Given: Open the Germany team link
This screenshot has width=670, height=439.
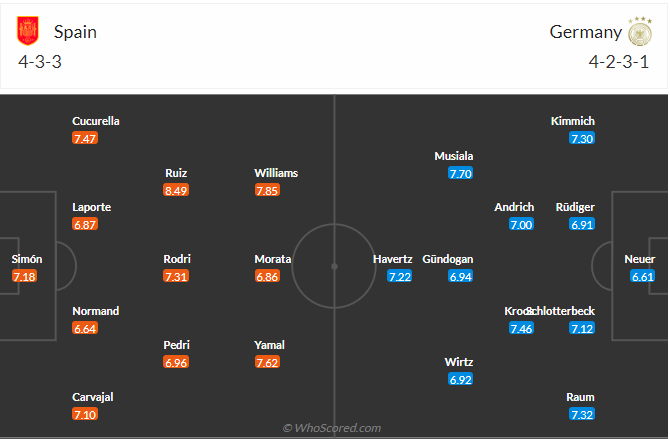Looking at the screenshot, I should [585, 32].
